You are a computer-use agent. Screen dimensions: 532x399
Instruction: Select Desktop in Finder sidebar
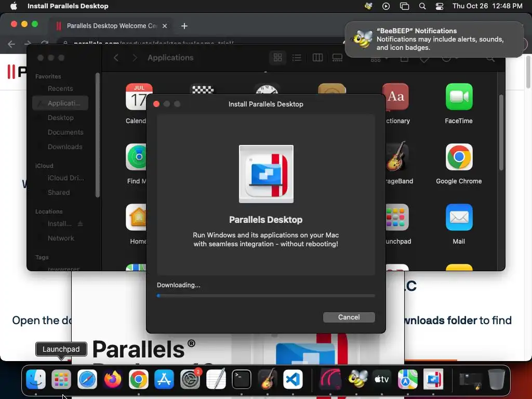(60, 118)
